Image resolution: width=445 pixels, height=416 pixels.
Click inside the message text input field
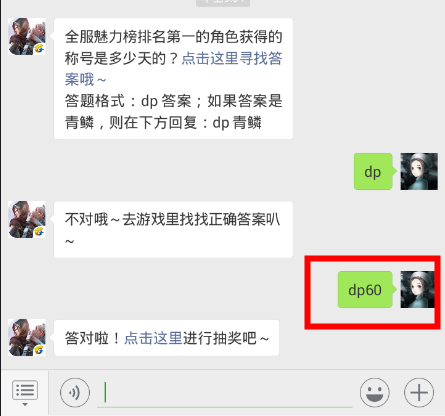(x=224, y=393)
